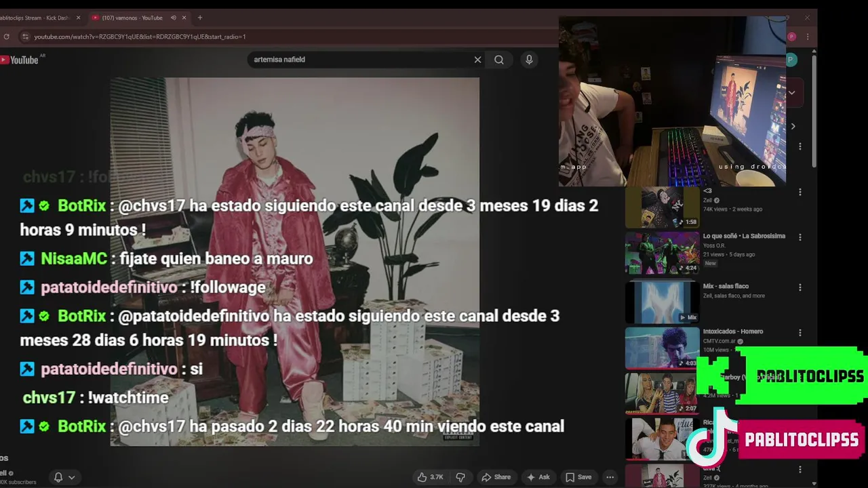
Task: Click 'Yoss O.R.' channel name
Action: (714, 245)
